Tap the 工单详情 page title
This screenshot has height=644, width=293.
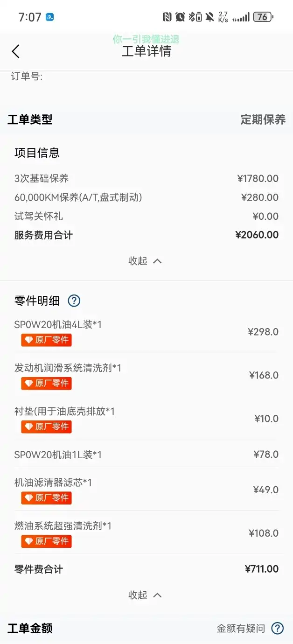(x=146, y=51)
